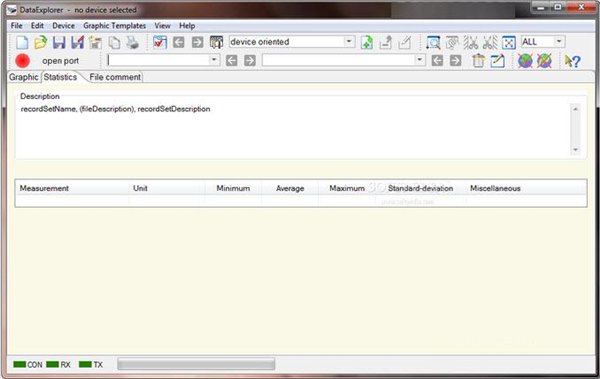
Task: Open the second empty record set combo arrow
Action: pos(419,60)
